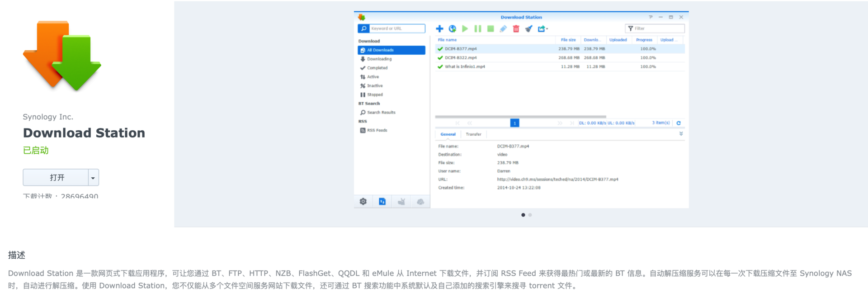Select the DCIM-B322.mp4 file row
868x303 pixels.
560,58
